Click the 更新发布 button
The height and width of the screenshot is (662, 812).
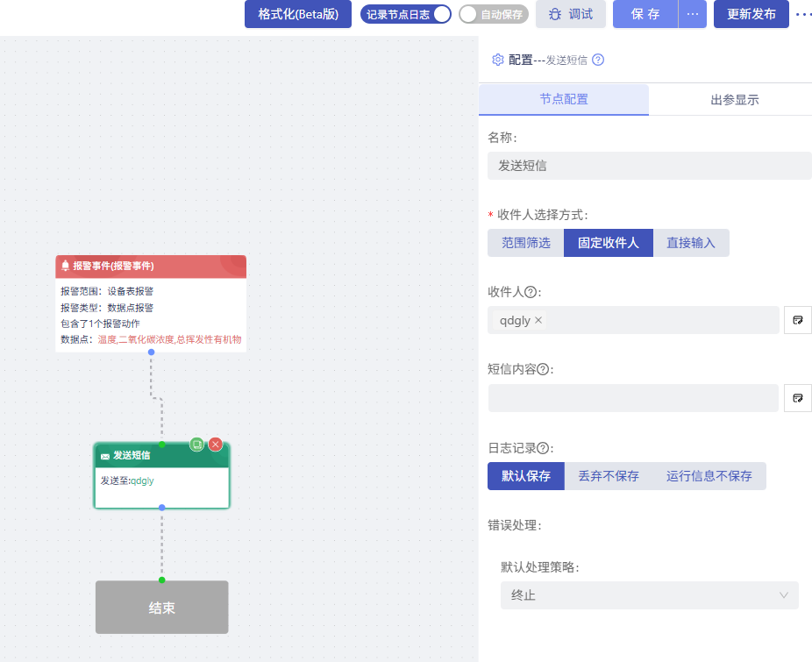751,14
